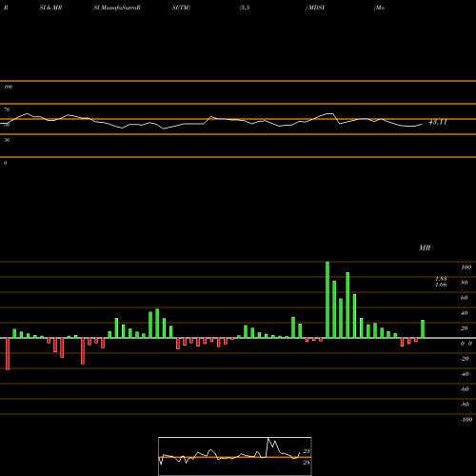Open the mini RSI overview chart thumbnail

235,456
